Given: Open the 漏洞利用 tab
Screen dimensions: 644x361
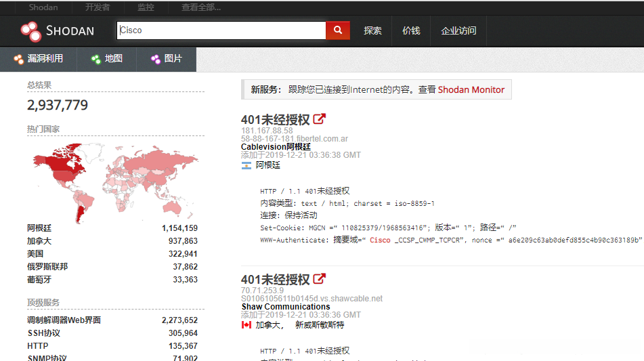Looking at the screenshot, I should click(38, 59).
